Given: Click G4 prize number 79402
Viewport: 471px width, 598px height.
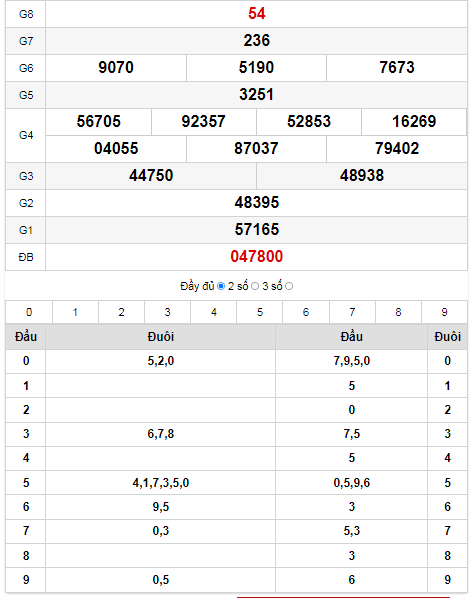Looking at the screenshot, I should 397,148.
